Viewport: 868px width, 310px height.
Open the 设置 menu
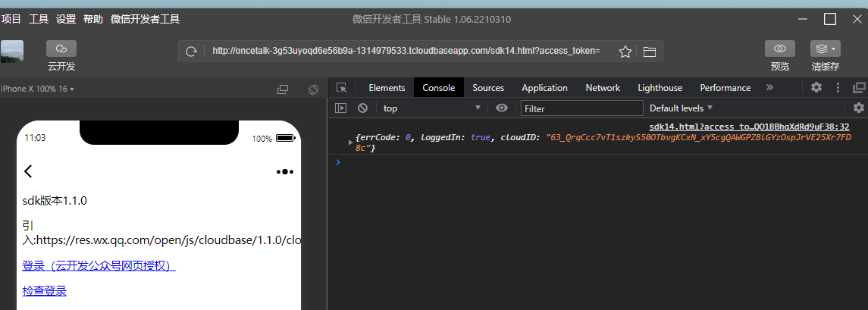tap(66, 20)
